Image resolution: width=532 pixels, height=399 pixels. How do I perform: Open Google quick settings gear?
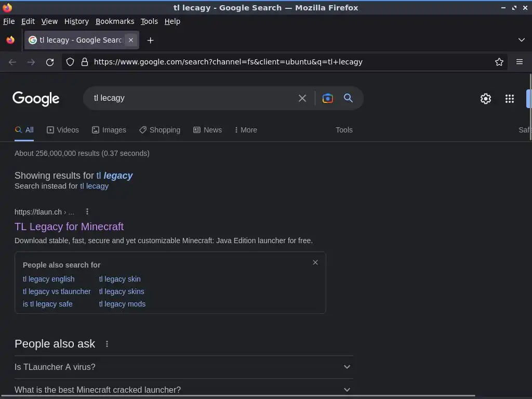coord(486,99)
